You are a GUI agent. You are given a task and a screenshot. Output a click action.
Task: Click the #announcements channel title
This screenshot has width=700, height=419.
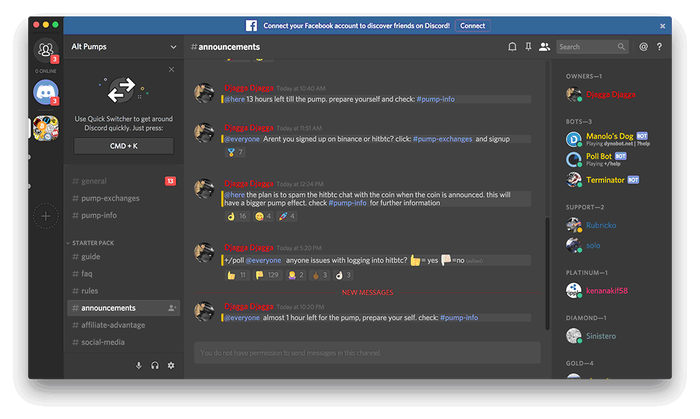225,47
